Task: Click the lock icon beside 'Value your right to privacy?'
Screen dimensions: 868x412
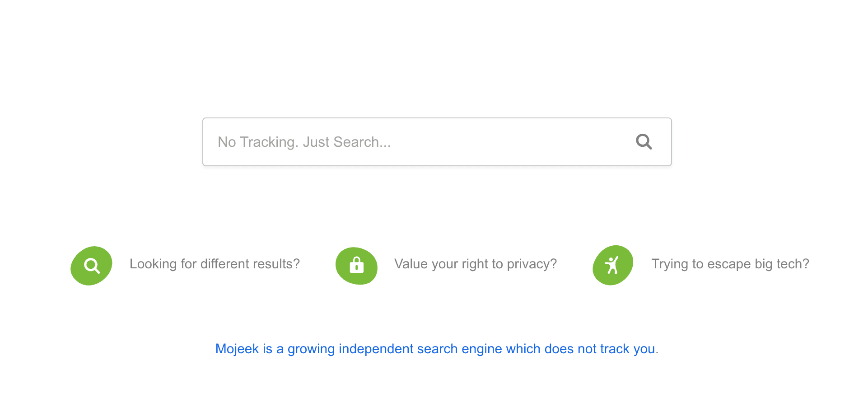Action: point(356,266)
